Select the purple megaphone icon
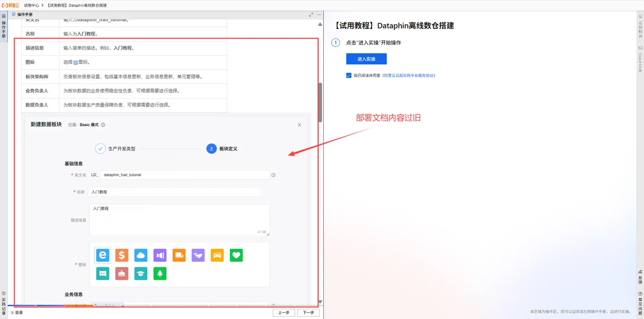Image resolution: width=644 pixels, height=319 pixels. coord(160,255)
